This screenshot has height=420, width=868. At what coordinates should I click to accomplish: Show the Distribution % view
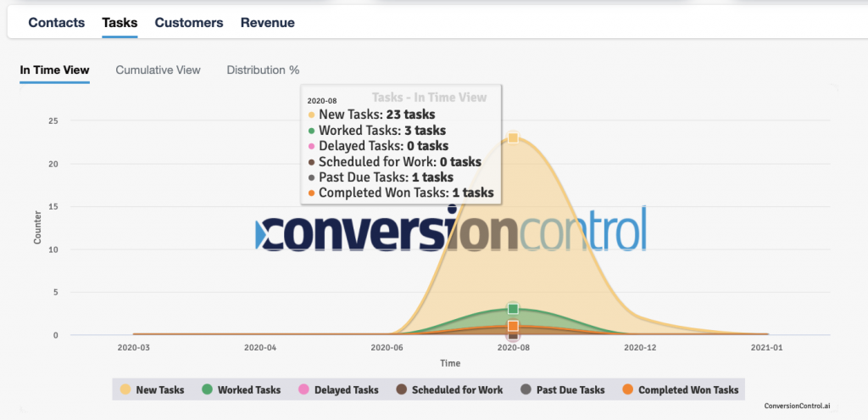tap(263, 70)
